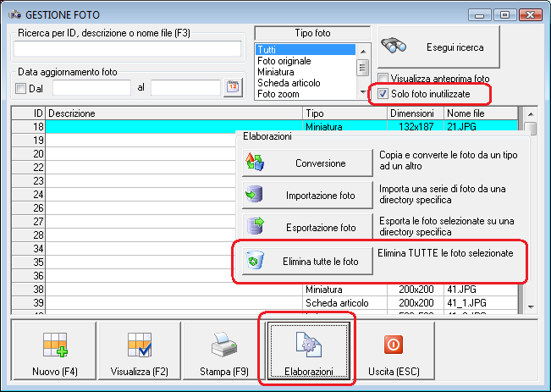Screen dimensions: 551x392
Task: Click file name 41_1.JPG
Action: (x=466, y=303)
